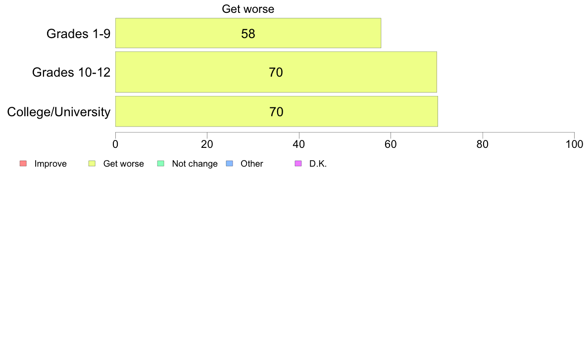Screen dimensions: 588x364
Task: Click the Not change green legend swatch
Action: [x=160, y=163]
